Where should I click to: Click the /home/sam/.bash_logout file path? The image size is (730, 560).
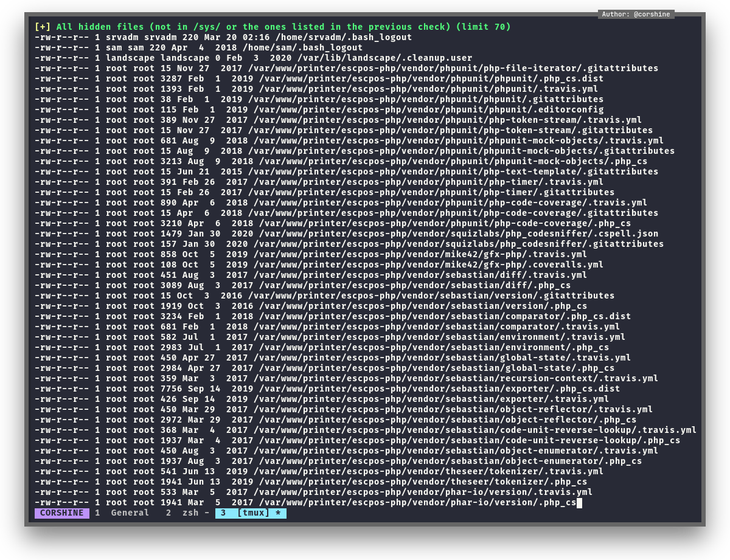302,47
